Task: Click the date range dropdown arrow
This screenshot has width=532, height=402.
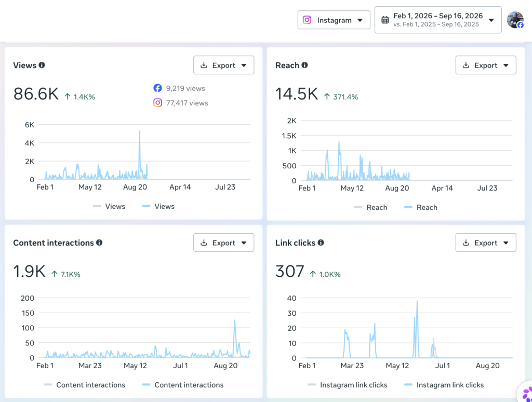Action: pos(491,20)
